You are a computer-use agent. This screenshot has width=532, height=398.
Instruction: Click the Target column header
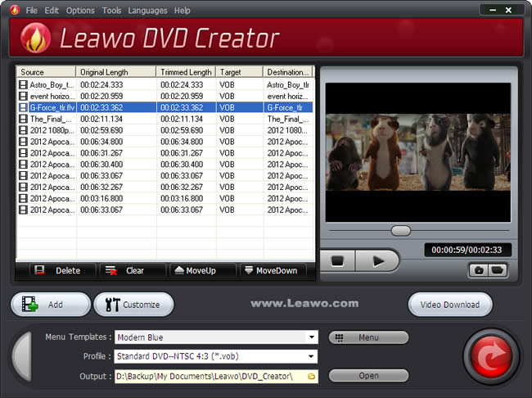240,72
